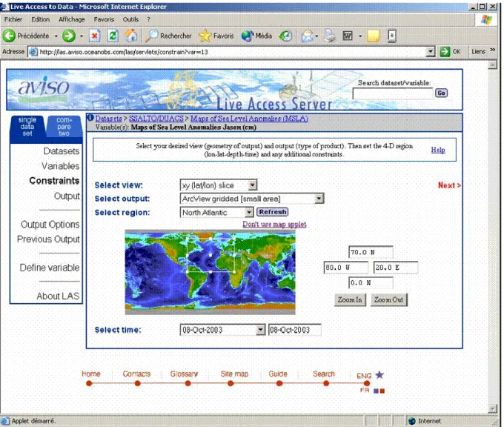
Task: Open the Select region dropdown
Action: [249, 212]
